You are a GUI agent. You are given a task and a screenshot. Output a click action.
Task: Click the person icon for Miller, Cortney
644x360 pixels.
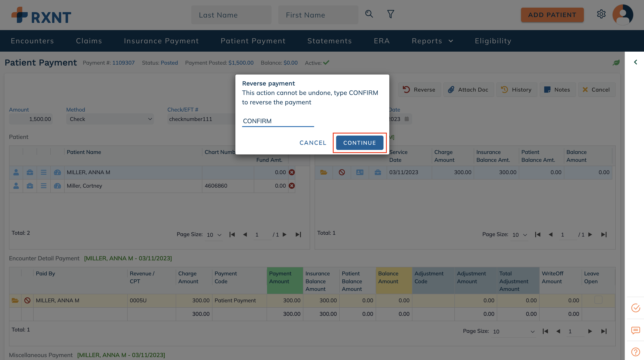16,186
